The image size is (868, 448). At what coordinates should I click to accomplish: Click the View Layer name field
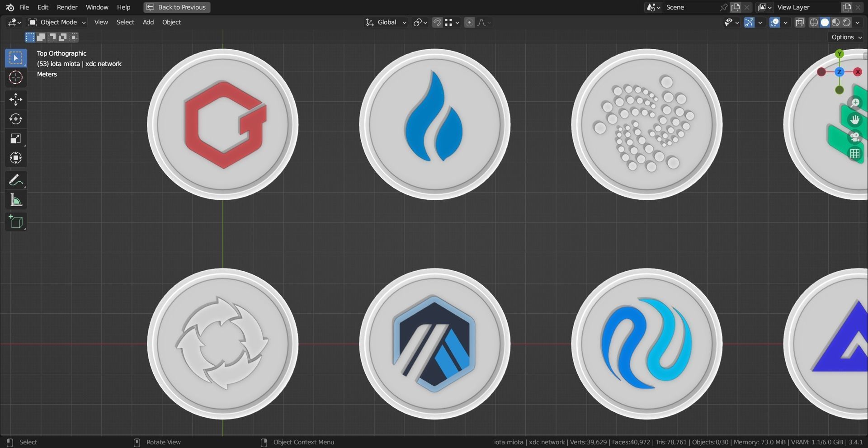[x=807, y=7]
